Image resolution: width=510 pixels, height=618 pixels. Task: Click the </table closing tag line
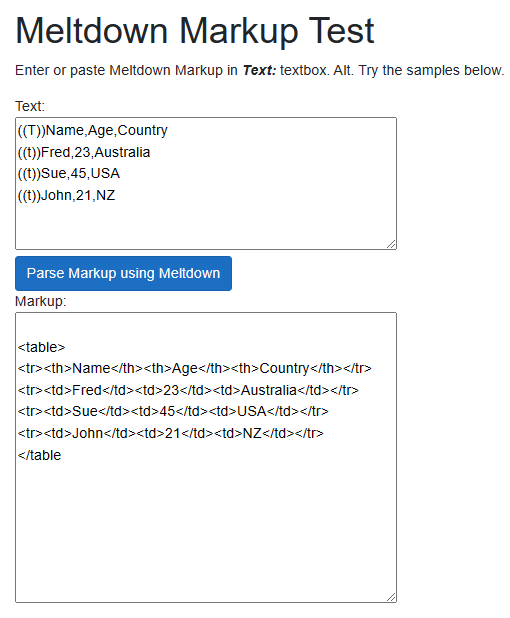coord(39,455)
